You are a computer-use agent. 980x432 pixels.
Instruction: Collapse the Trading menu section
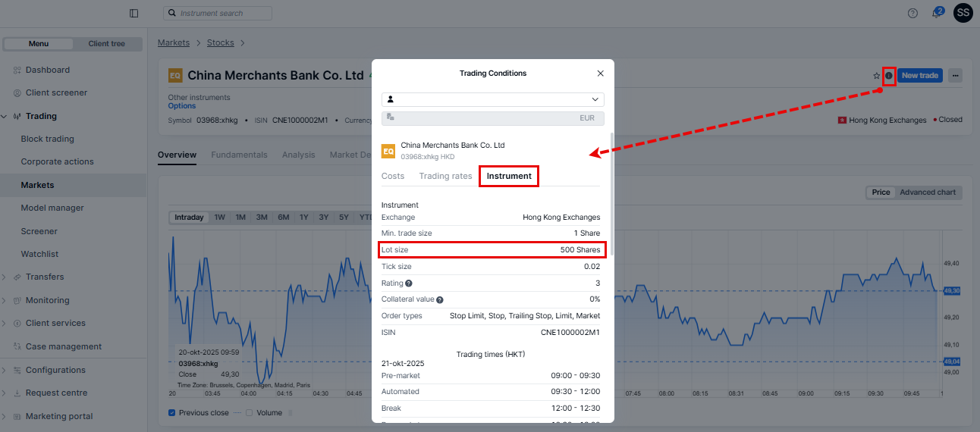pos(41,116)
